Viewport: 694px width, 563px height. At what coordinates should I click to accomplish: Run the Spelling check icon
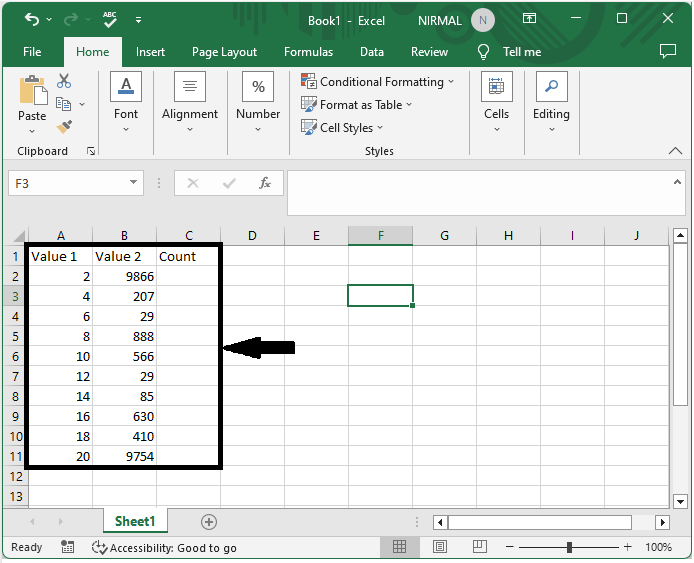coord(109,19)
